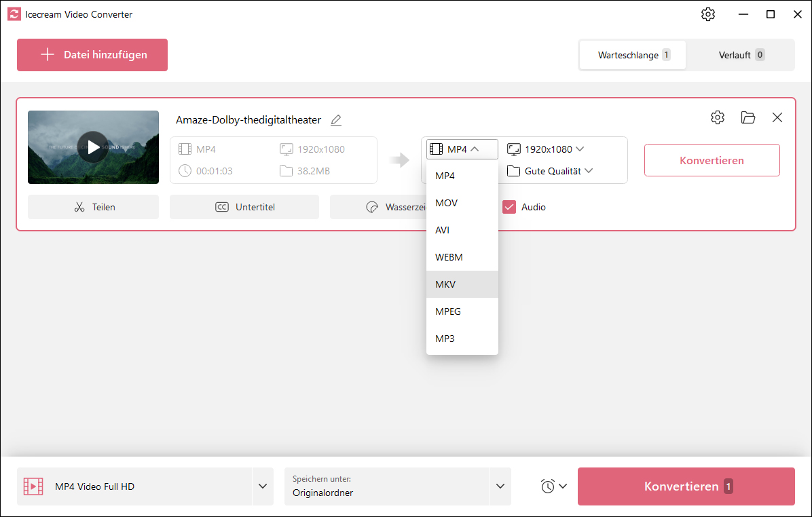Click the film strip preset icon
The width and height of the screenshot is (812, 517).
click(33, 486)
